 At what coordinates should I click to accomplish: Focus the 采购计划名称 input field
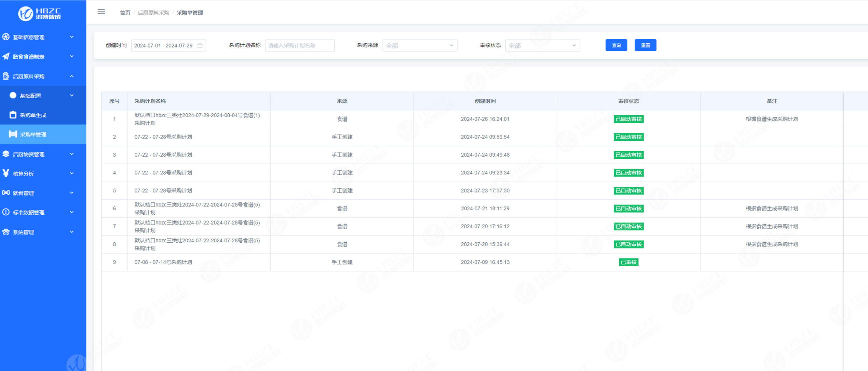click(x=300, y=45)
